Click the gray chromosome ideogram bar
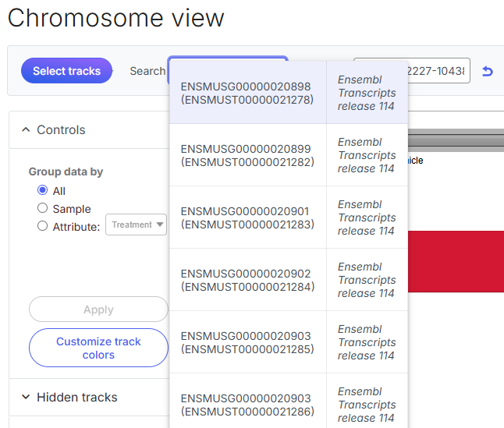Image resolution: width=504 pixels, height=428 pixels. 456,140
